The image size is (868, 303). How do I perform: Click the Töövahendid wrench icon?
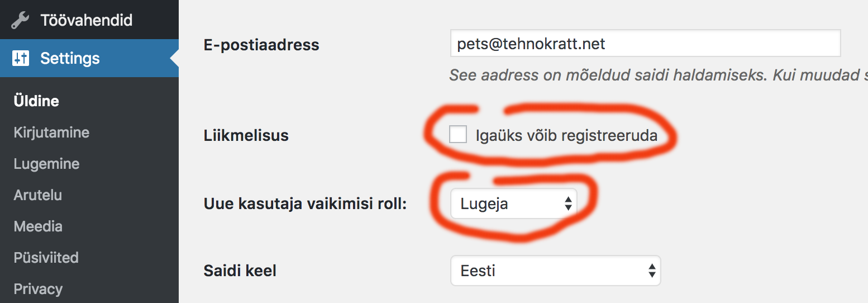pos(21,21)
